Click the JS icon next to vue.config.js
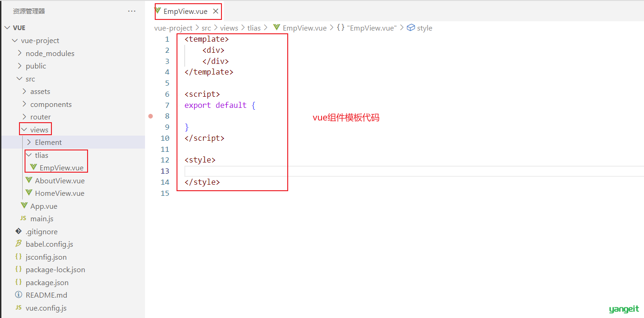 19,307
